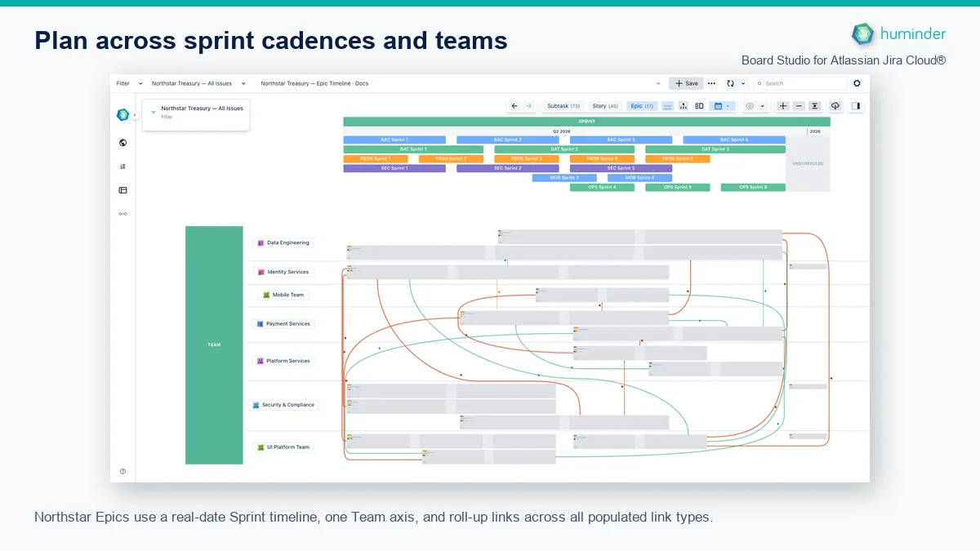980x551 pixels.
Task: Click the green TEAM axis block
Action: 214,345
